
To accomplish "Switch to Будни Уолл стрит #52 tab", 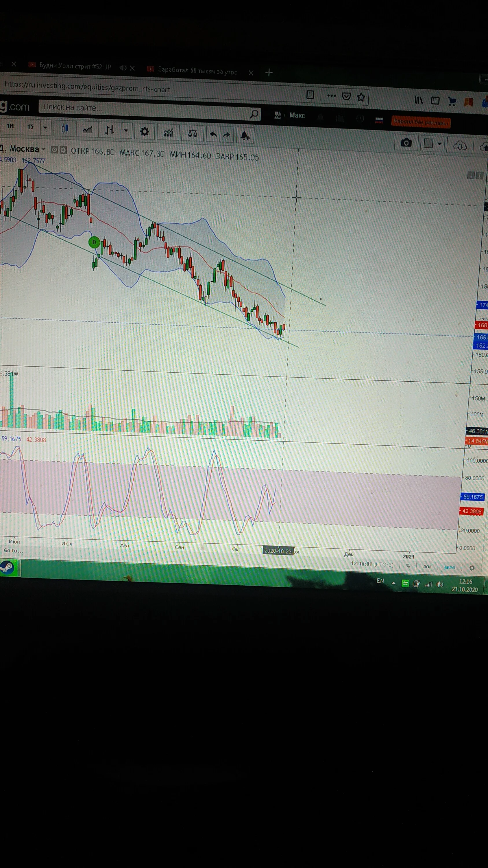I will tap(75, 66).
